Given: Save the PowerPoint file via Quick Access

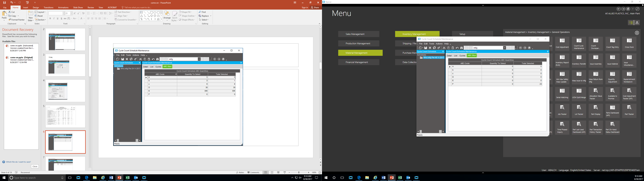Looking at the screenshot, I should tap(5, 3).
